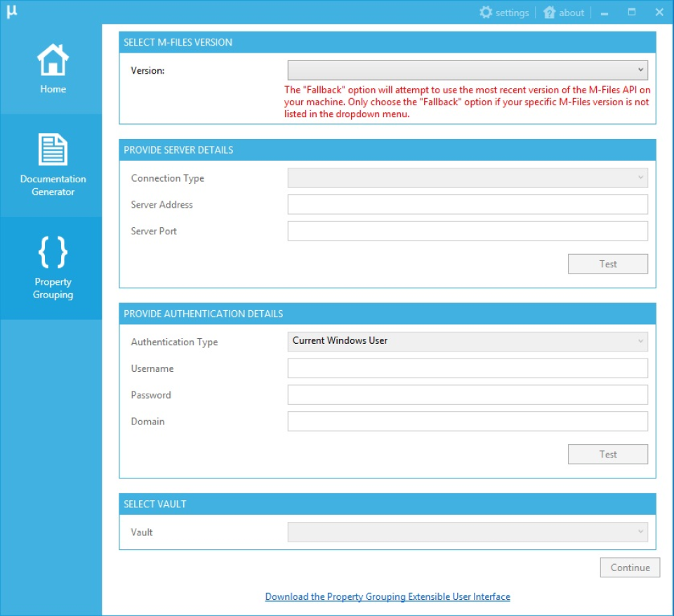Test the server details connection

point(608,264)
